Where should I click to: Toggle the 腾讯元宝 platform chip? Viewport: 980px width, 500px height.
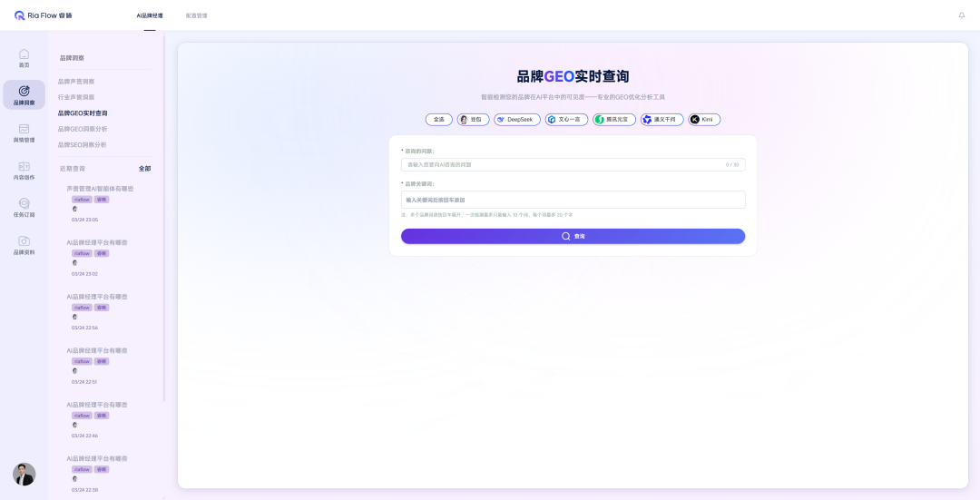(614, 120)
